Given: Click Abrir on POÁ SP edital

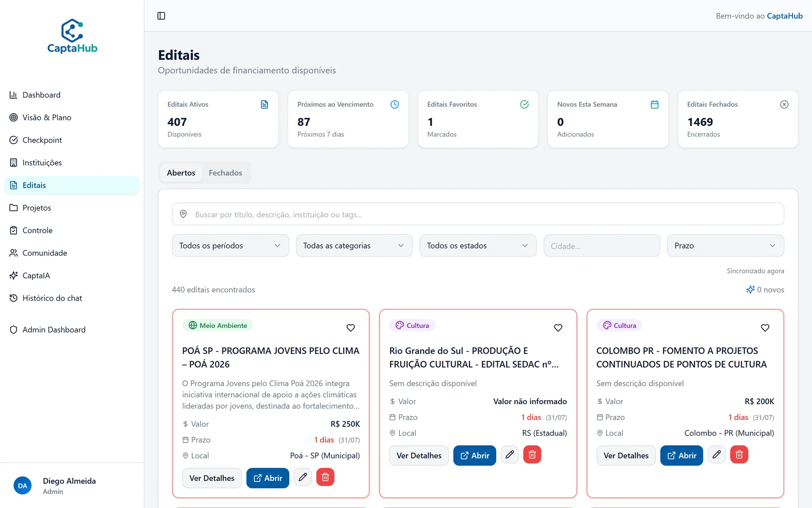Looking at the screenshot, I should click(268, 478).
